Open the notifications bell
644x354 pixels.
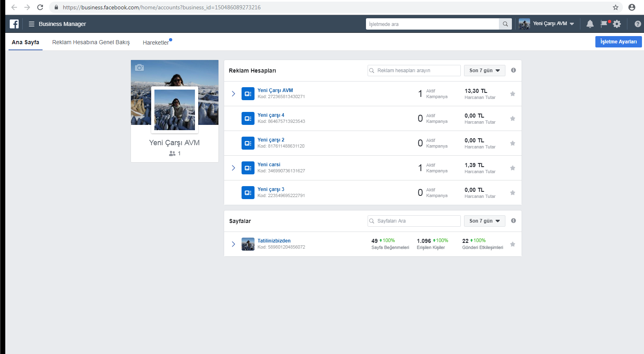coord(590,24)
